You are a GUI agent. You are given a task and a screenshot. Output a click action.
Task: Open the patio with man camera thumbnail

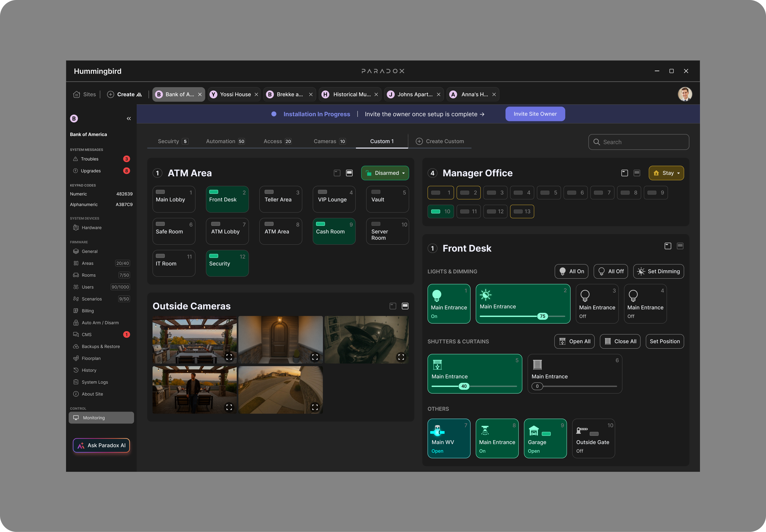click(x=195, y=390)
